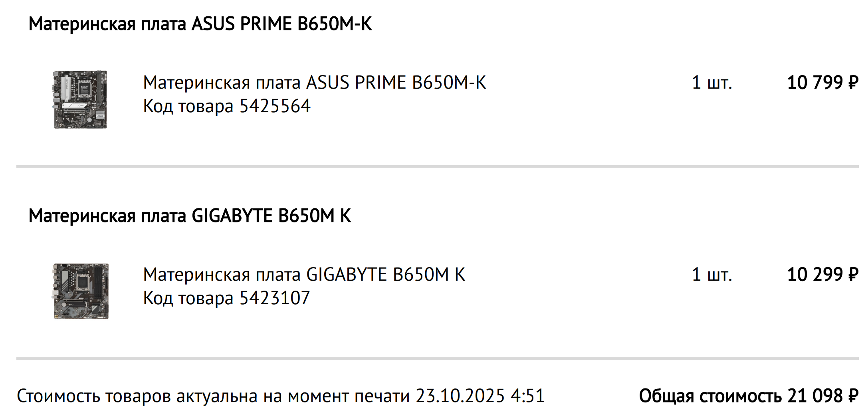Open the GIGABYTE B650M K product name beside thumbnail
This screenshot has width=868, height=416.
[304, 275]
